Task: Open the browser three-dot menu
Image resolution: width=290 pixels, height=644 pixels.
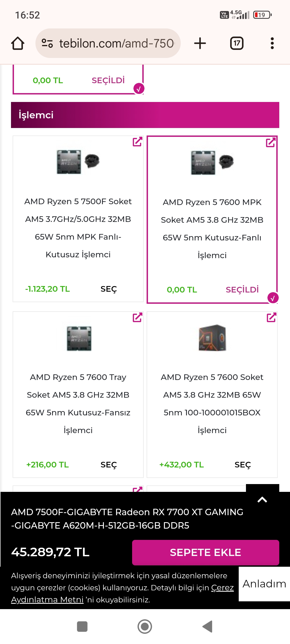Action: [x=272, y=43]
